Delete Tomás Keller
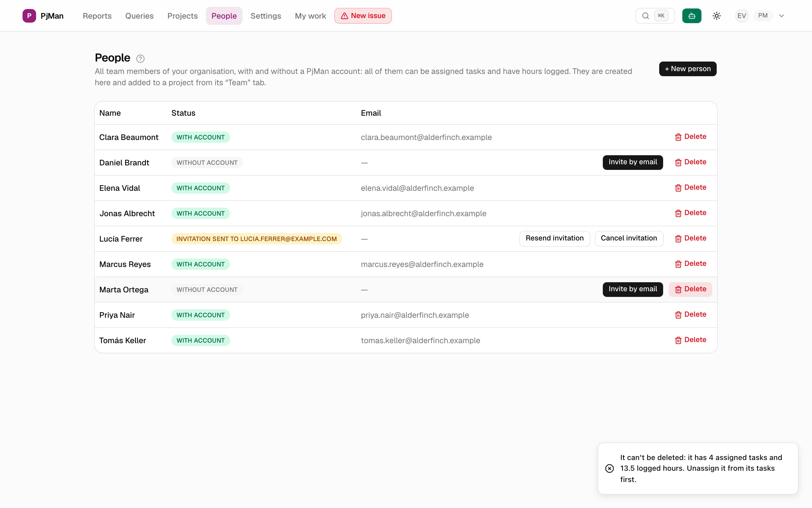Viewport: 812px width, 508px height. pyautogui.click(x=690, y=340)
